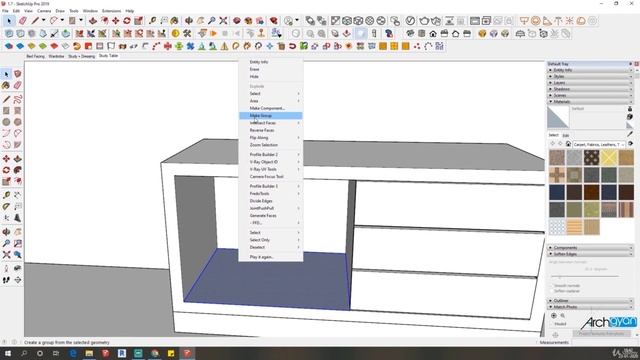This screenshot has height=360, width=640.
Task: Select the Circle tool in left toolbar
Action: coord(6,122)
